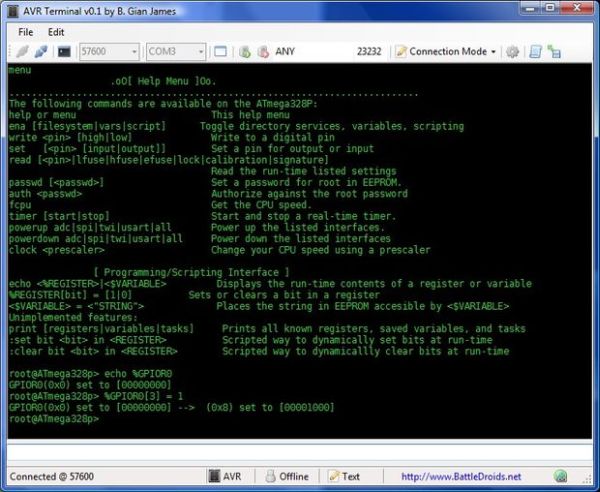Open settings with the gear icon

point(512,52)
